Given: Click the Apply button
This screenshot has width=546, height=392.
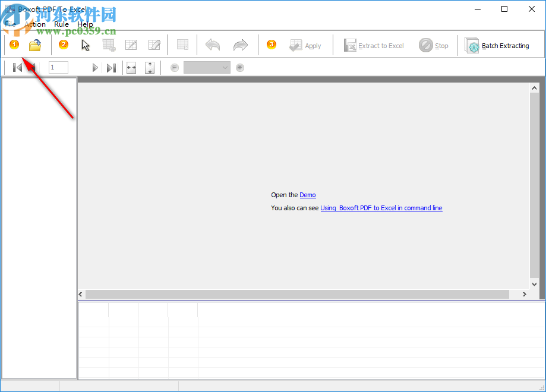Looking at the screenshot, I should [x=305, y=45].
